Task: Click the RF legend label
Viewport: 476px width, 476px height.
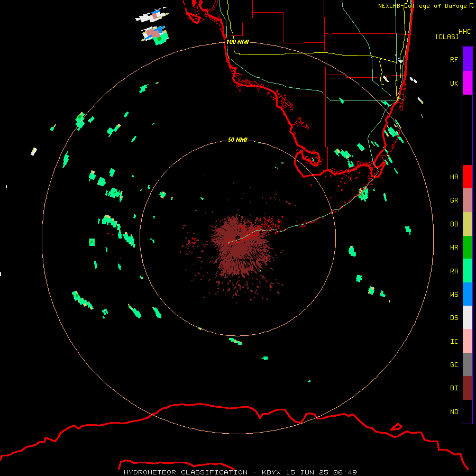Action: pyautogui.click(x=454, y=59)
